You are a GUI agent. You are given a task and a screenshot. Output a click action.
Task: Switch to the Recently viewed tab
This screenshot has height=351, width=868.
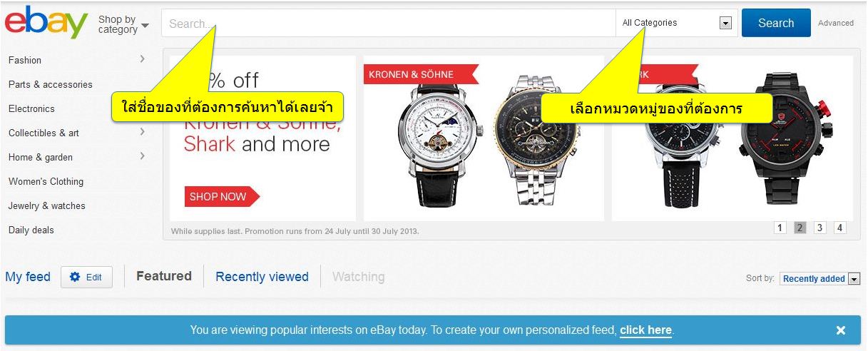tap(262, 277)
